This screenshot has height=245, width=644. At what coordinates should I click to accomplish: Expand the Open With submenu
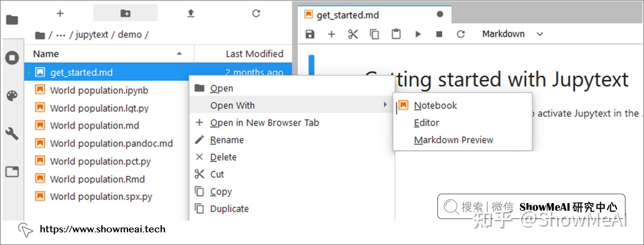pyautogui.click(x=292, y=105)
